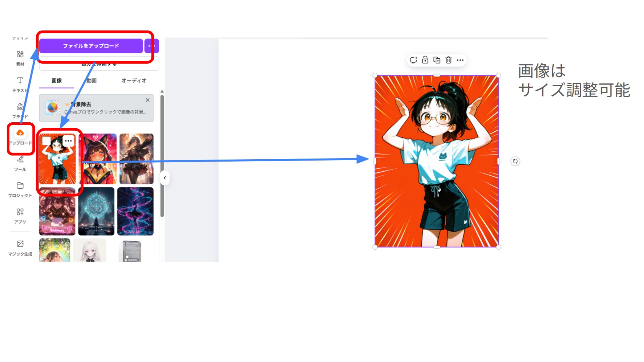Click the ファイルをアップロード button

91,46
